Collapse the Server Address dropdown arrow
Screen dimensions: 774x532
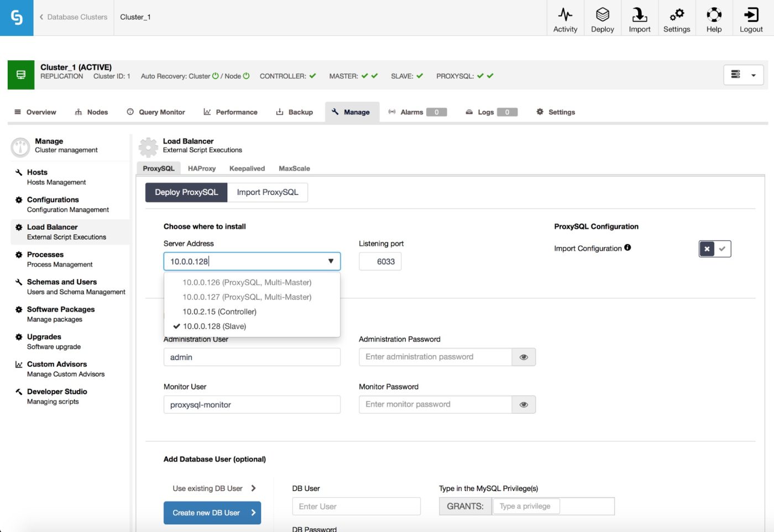[x=331, y=261]
